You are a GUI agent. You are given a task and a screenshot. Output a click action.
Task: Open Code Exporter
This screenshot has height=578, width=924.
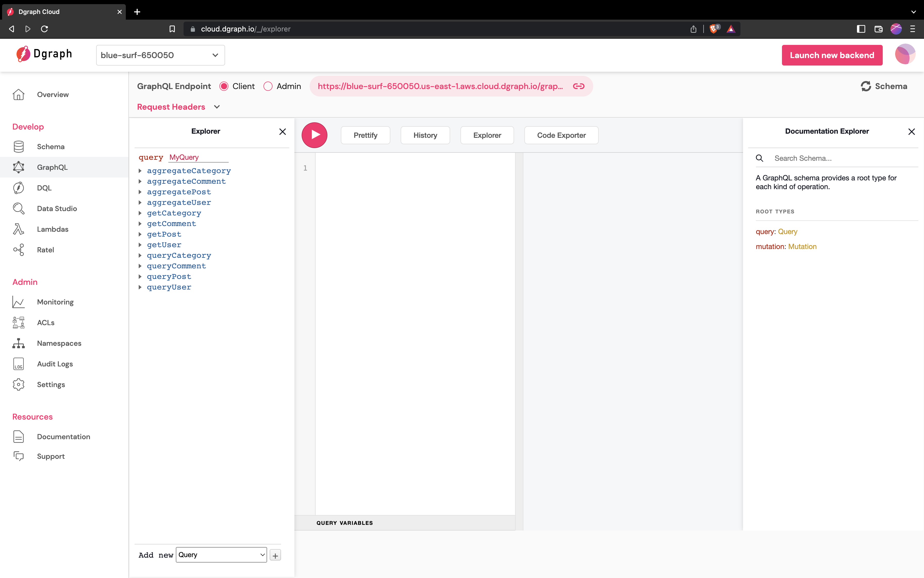(x=561, y=135)
